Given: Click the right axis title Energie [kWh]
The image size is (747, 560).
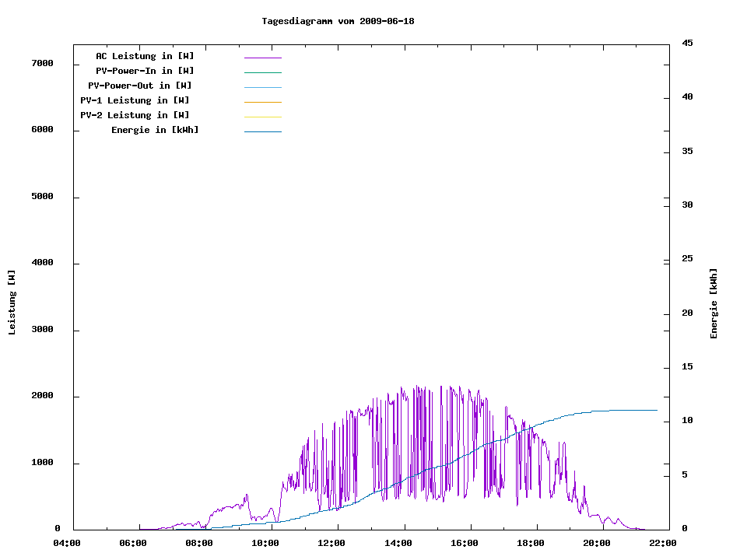Looking at the screenshot, I should point(714,303).
